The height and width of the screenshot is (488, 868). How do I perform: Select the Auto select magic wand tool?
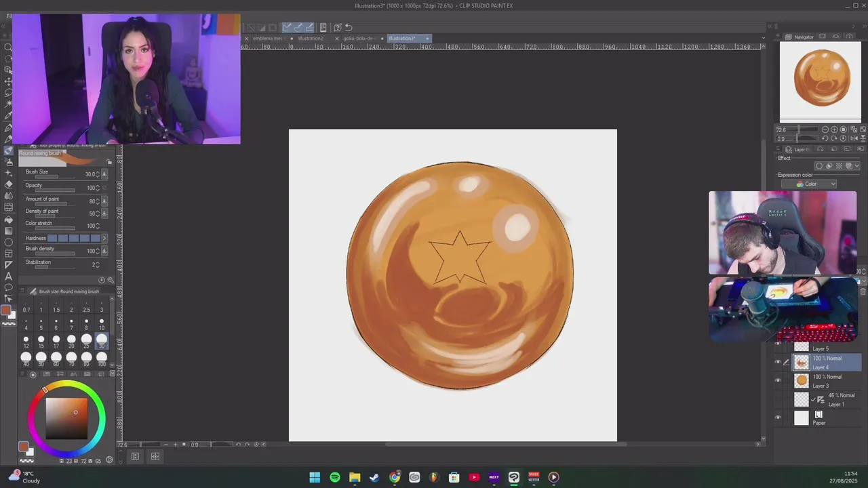click(8, 104)
